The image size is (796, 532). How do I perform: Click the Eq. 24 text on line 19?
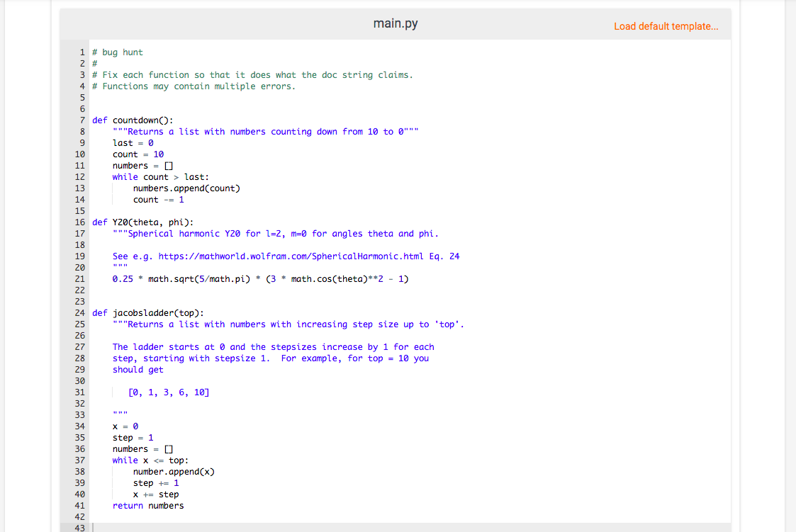tap(446, 256)
